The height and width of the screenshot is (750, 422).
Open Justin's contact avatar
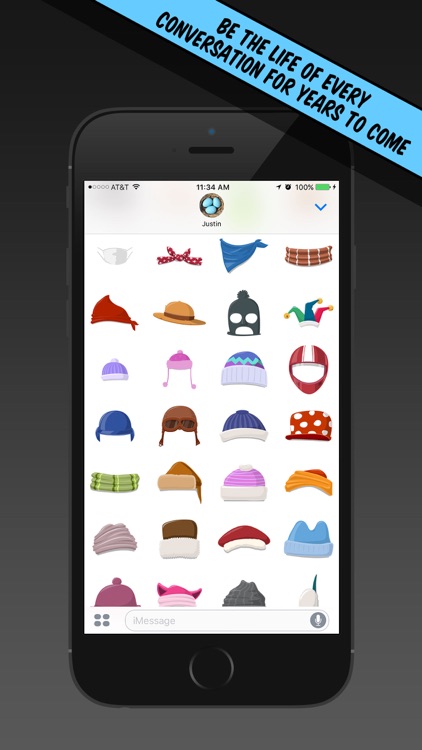tap(211, 205)
